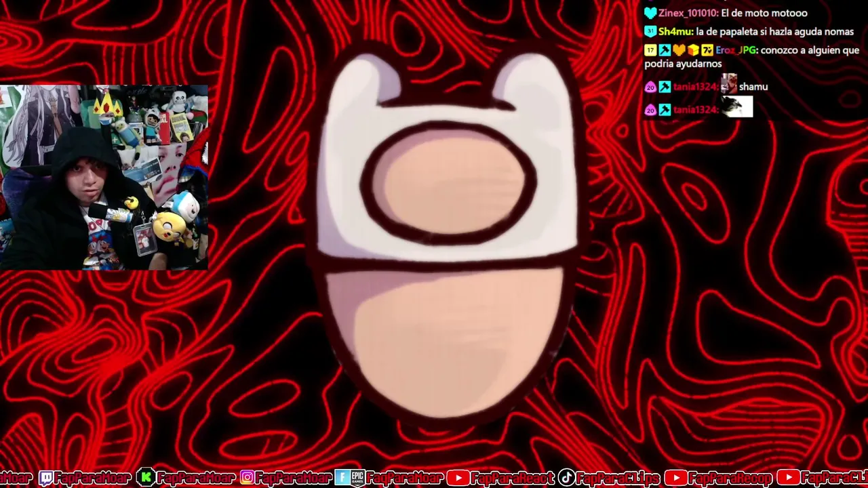Click the FapParaMoar label next to Instagram icon

tap(294, 478)
